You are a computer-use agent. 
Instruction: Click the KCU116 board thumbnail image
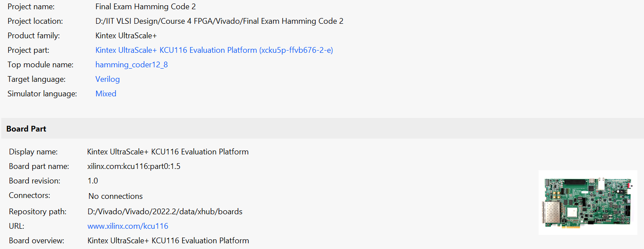tap(587, 202)
